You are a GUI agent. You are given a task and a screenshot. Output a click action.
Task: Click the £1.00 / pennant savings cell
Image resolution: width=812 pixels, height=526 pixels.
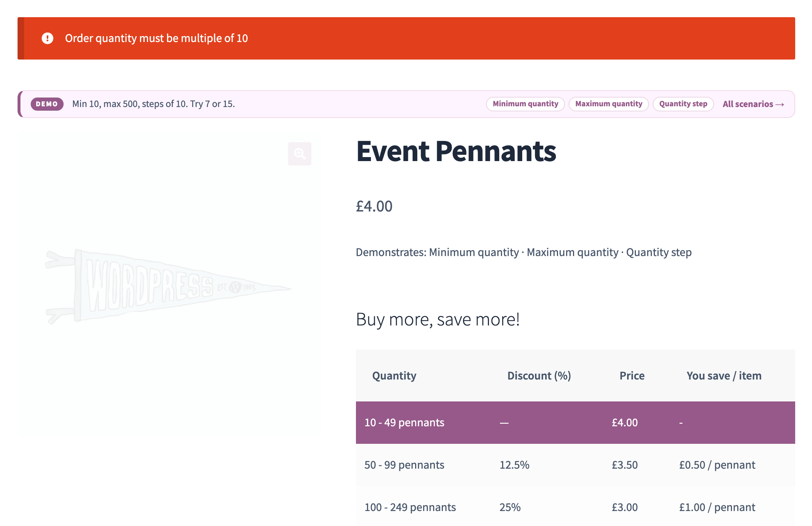tap(717, 507)
